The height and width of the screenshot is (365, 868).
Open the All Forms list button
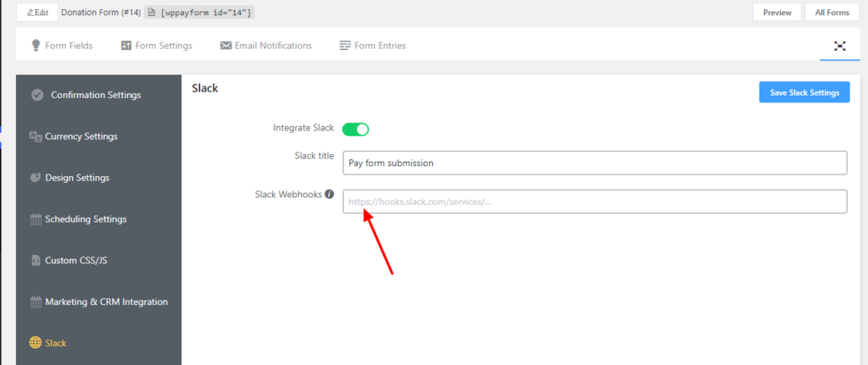[832, 13]
